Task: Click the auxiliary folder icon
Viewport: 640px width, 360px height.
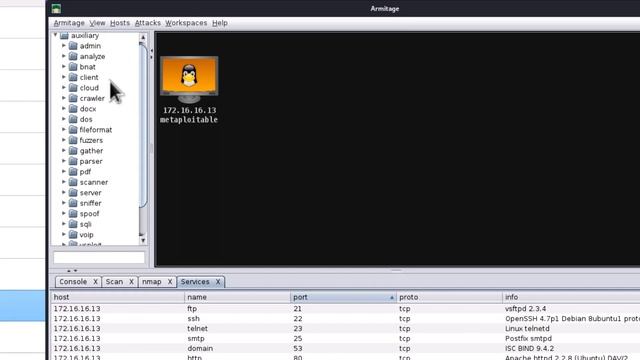Action: pos(64,36)
